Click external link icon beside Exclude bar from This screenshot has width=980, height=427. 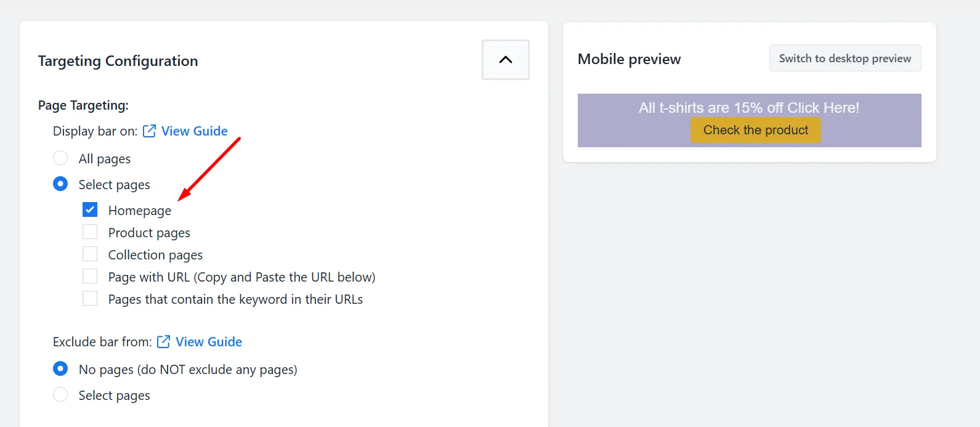pos(163,342)
